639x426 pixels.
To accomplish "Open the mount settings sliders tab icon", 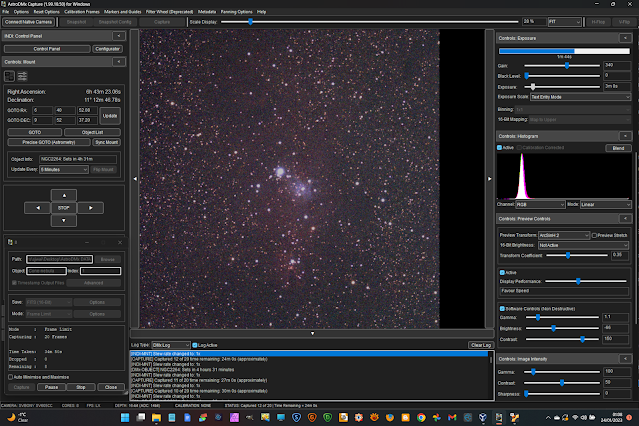I will pos(23,75).
